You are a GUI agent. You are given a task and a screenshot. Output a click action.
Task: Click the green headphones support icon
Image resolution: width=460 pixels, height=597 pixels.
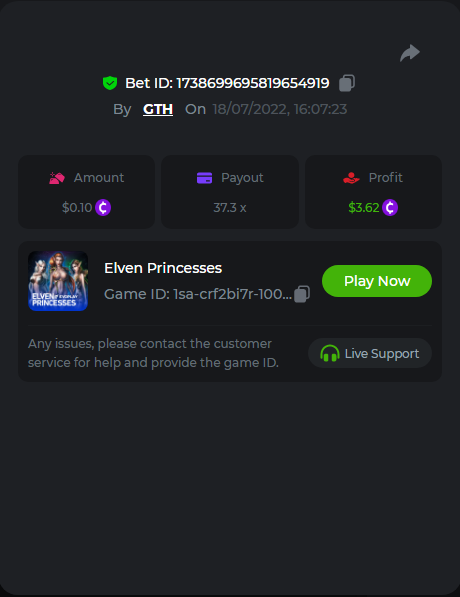point(330,353)
